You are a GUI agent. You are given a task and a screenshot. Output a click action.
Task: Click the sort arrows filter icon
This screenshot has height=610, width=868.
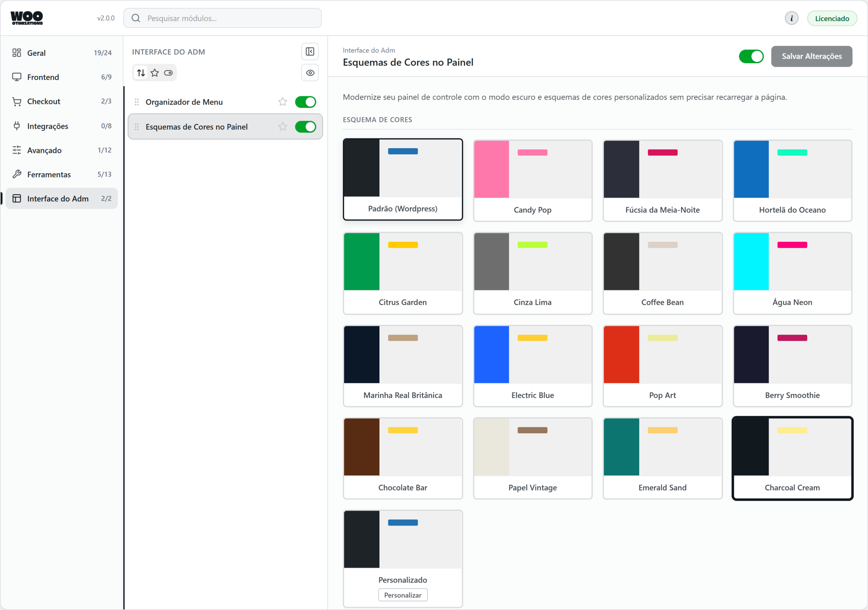click(x=141, y=73)
